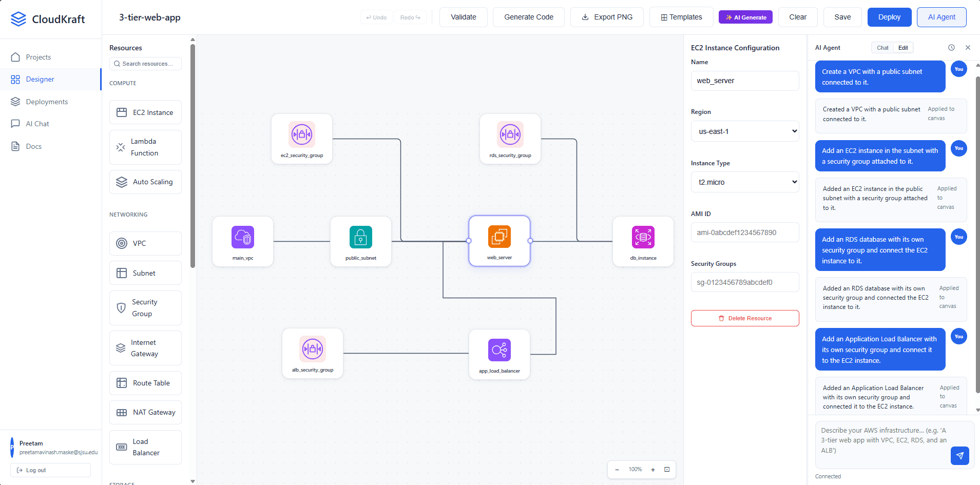This screenshot has width=980, height=485.
Task: Choose the Internet Gateway resource icon
Action: click(121, 348)
